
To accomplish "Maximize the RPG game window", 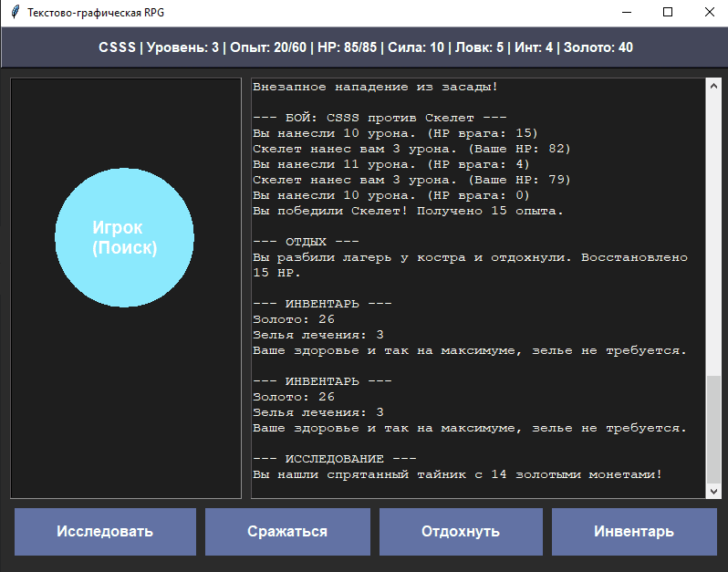I will [668, 13].
